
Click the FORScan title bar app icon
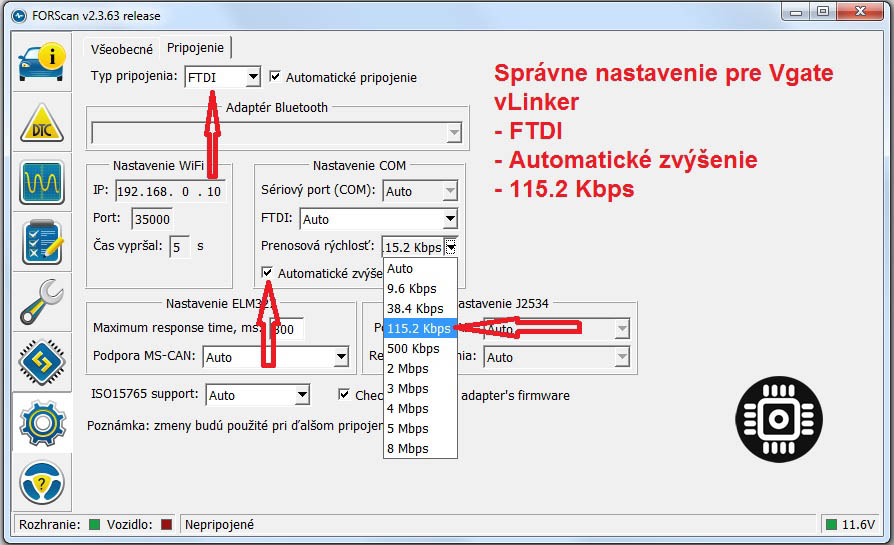pos(19,15)
